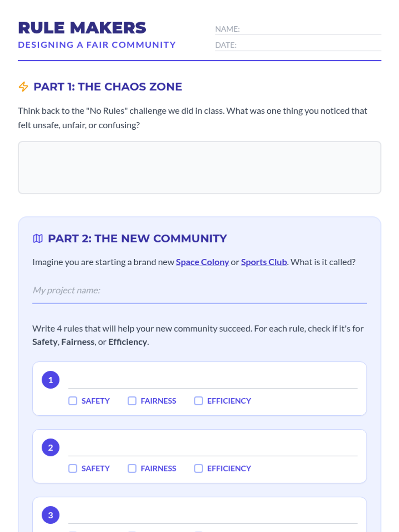
Task: Click the map icon beside Part 2
Action: (x=38, y=238)
